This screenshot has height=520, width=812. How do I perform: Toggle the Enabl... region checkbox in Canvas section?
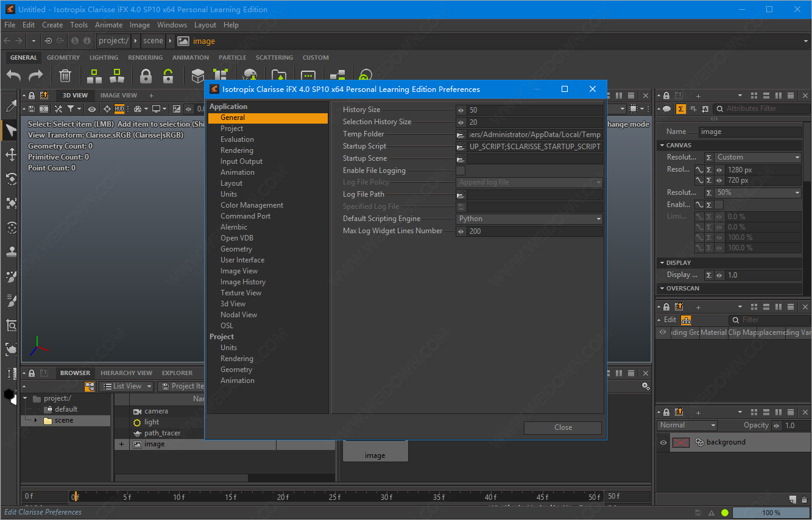pos(719,205)
